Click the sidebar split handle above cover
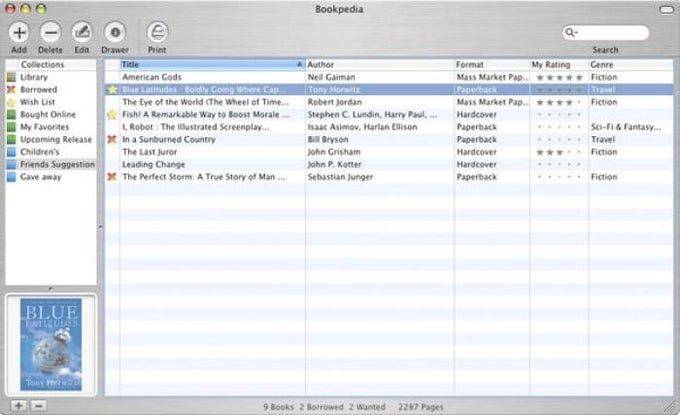 tap(51, 289)
